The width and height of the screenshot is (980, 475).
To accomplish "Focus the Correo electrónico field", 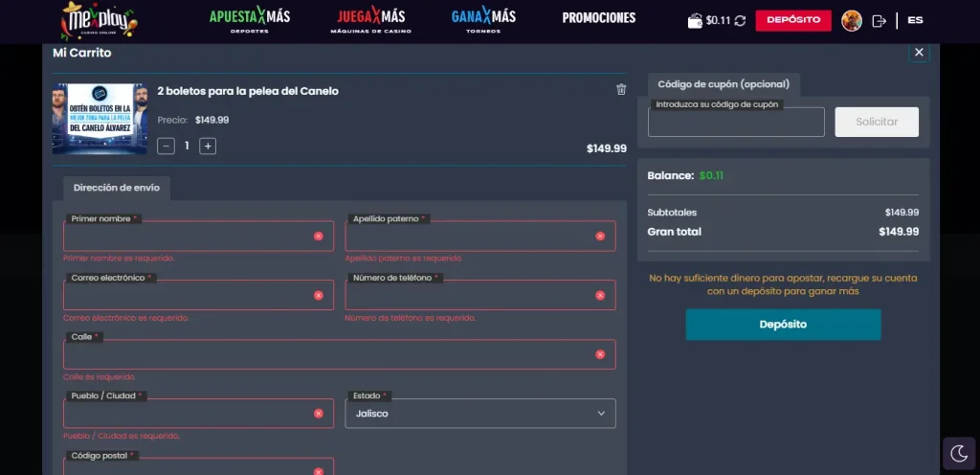I will pyautogui.click(x=198, y=295).
